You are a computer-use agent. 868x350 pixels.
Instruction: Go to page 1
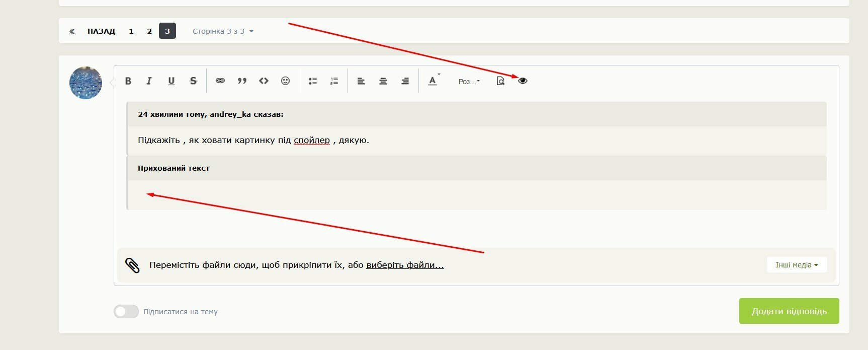click(x=131, y=31)
